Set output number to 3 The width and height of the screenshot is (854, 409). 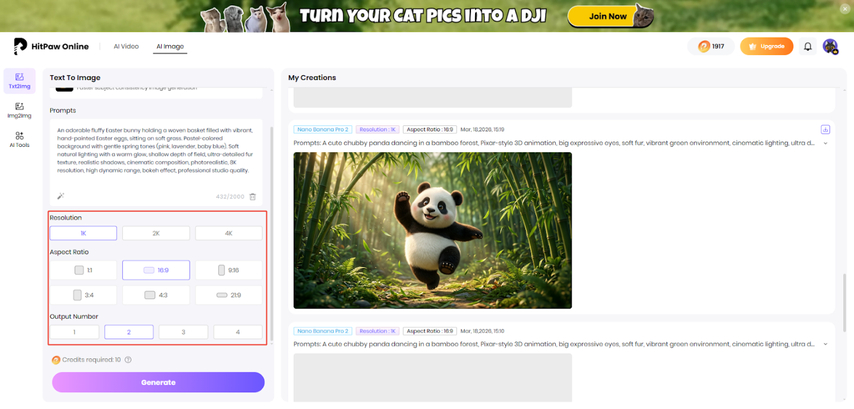[184, 332]
